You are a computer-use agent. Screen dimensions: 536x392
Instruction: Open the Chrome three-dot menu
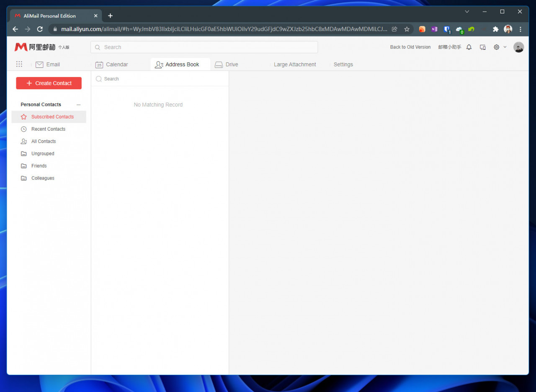[521, 29]
